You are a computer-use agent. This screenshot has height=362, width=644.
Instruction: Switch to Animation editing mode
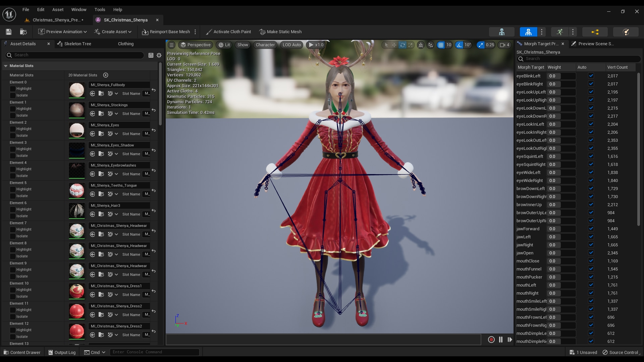(559, 32)
